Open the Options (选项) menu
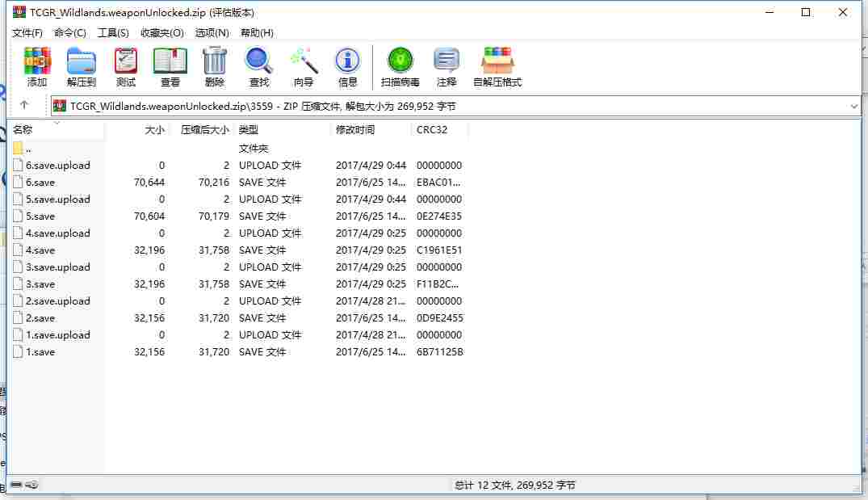The height and width of the screenshot is (500, 868). coord(212,32)
